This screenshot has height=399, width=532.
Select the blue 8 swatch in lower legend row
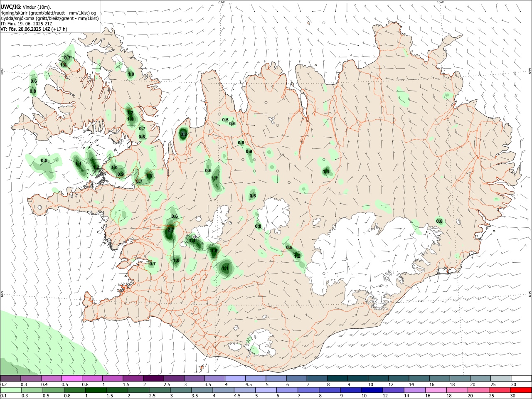tap(330, 390)
